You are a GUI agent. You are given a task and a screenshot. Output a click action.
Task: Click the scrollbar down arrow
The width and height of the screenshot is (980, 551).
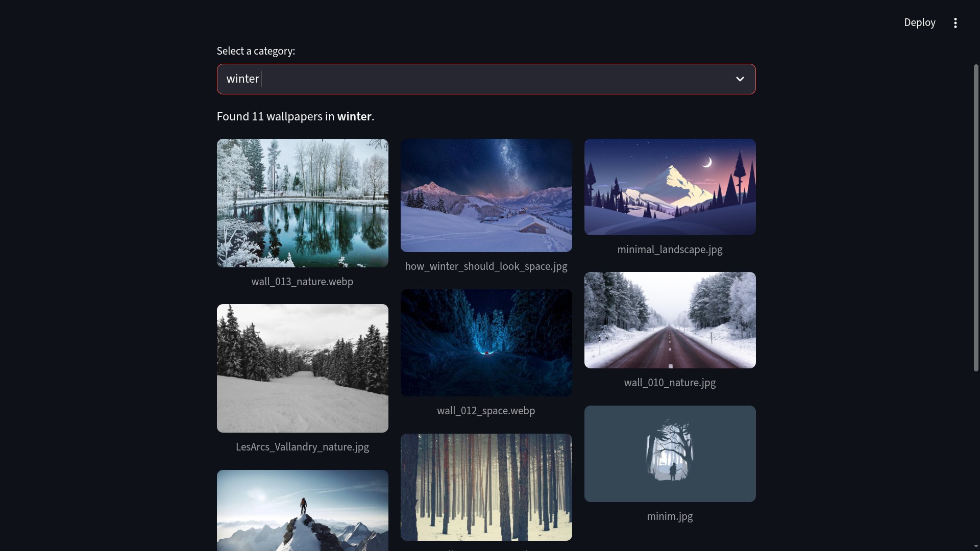coord(975,546)
